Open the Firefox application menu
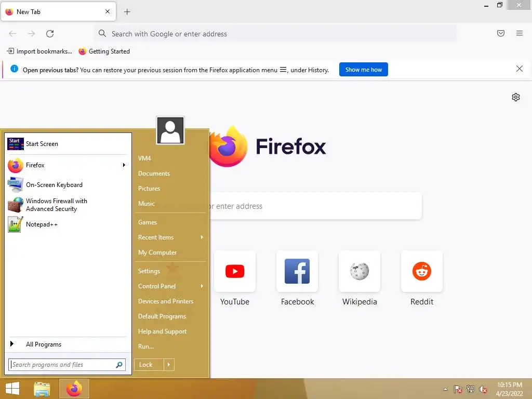The height and width of the screenshot is (399, 532). [x=520, y=33]
